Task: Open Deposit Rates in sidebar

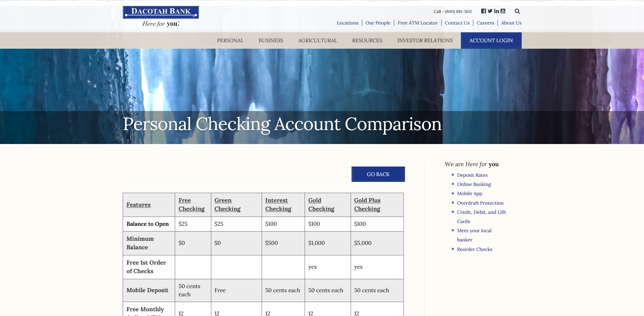Action: (472, 175)
